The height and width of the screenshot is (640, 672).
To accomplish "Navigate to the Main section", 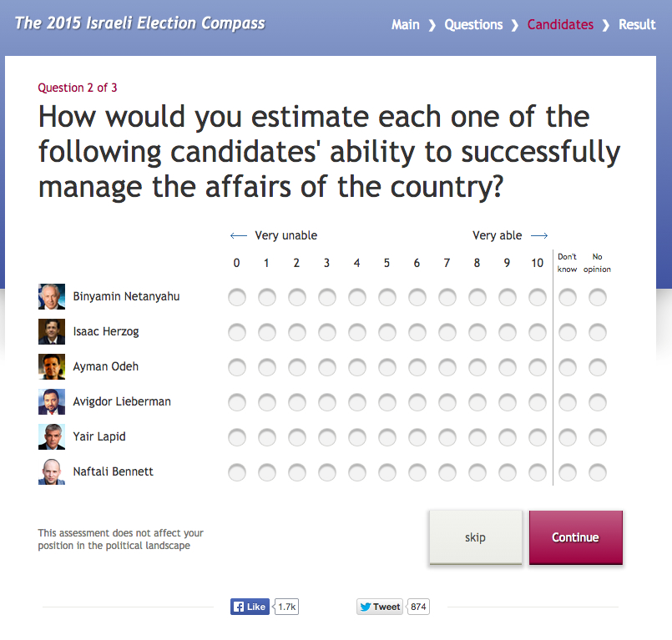I will click(x=406, y=24).
